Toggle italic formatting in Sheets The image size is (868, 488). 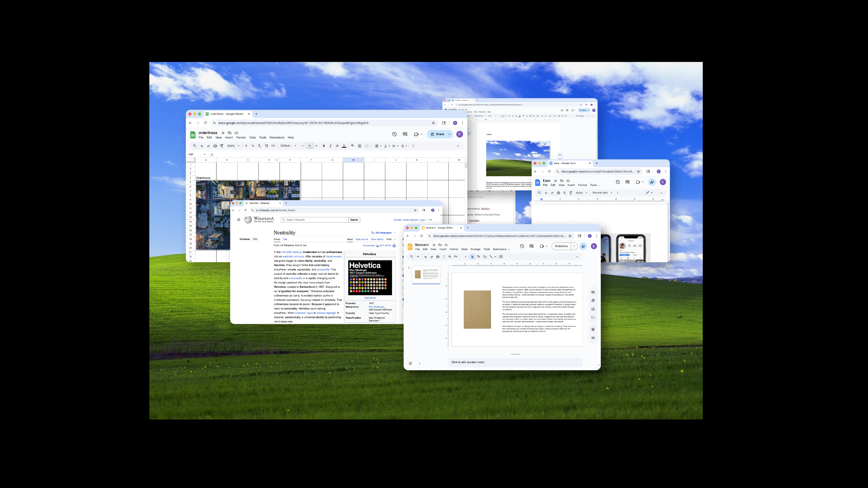331,146
